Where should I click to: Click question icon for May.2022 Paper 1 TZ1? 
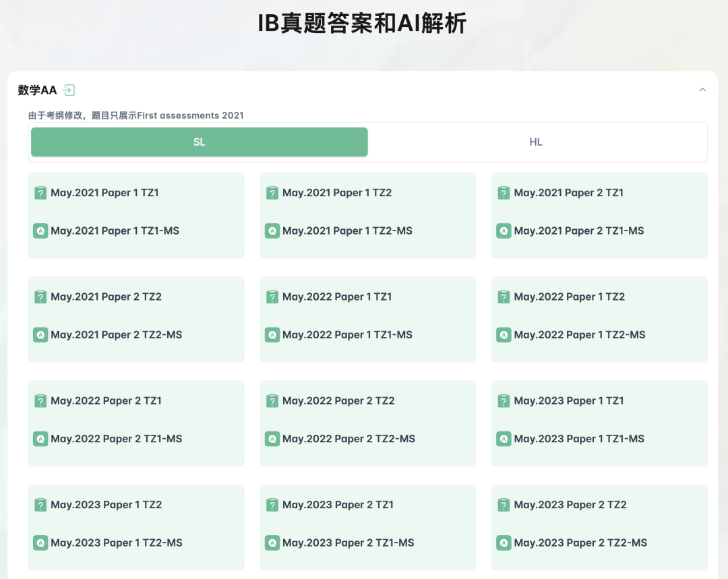coord(272,297)
